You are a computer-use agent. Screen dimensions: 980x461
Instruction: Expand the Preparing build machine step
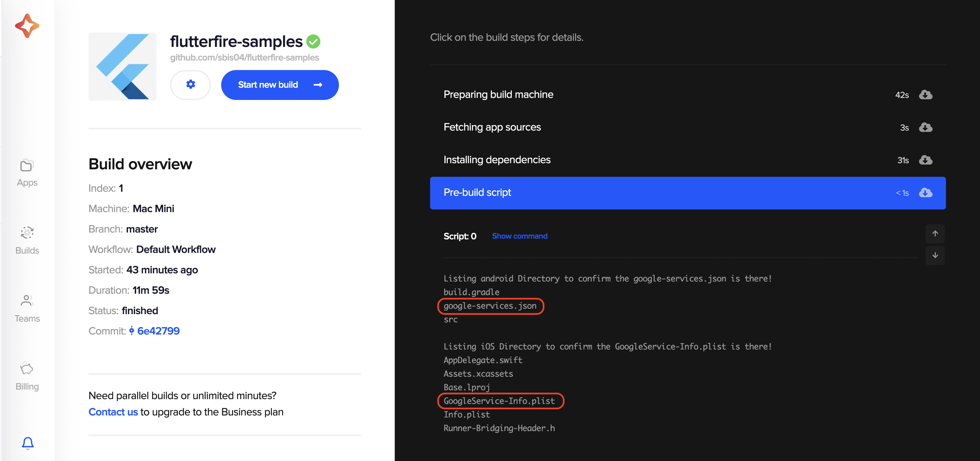(687, 95)
